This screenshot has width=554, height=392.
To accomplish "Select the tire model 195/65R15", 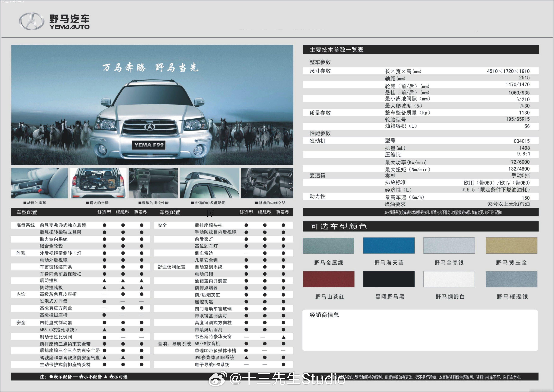I will coord(518,119).
